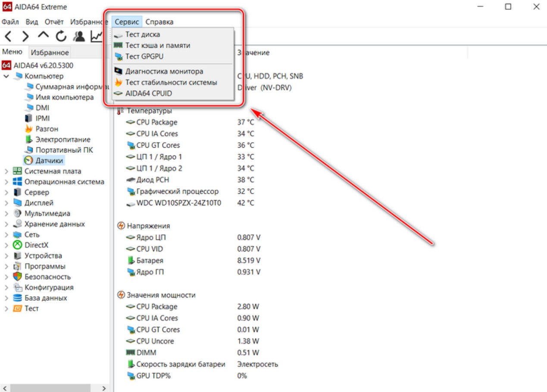Click the lightning icon of Значения мощности section
Viewport: 547px width, 392px height.
[x=121, y=295]
